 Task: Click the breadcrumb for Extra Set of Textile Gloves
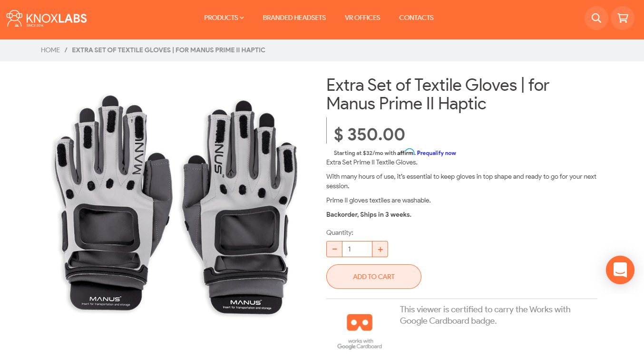(x=168, y=50)
